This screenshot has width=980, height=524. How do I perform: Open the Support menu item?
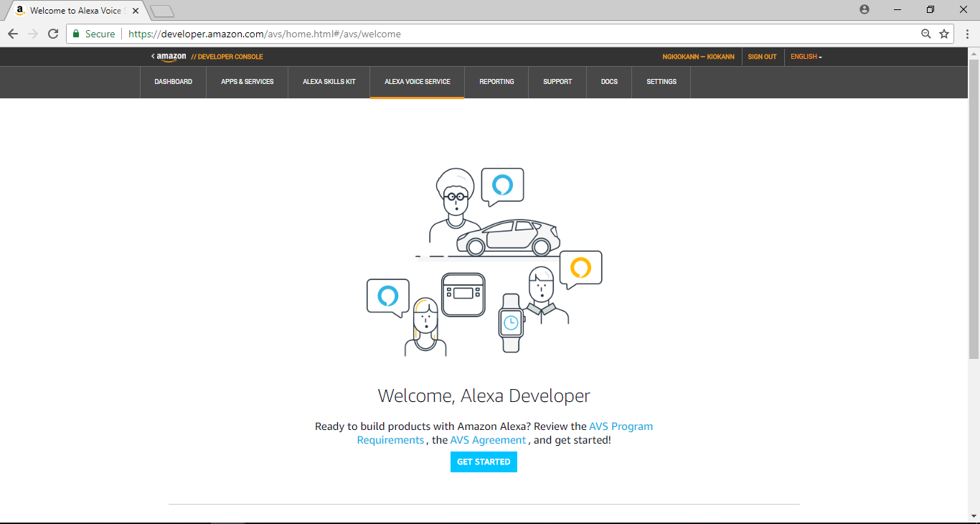point(557,82)
